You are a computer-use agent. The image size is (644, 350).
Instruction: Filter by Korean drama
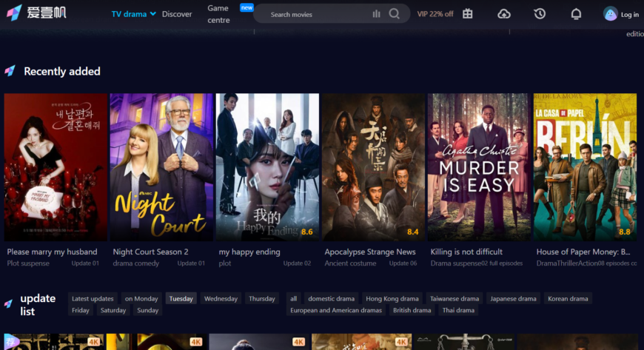click(x=568, y=299)
